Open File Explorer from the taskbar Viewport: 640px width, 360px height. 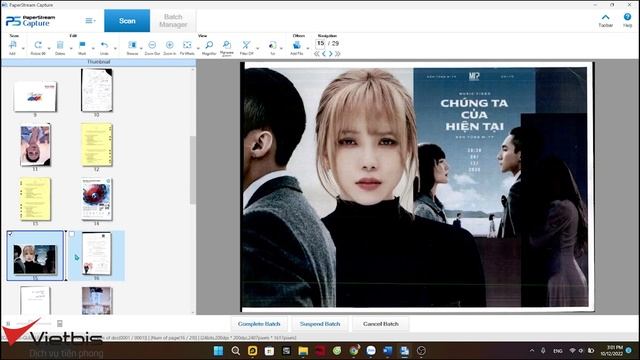(303, 351)
